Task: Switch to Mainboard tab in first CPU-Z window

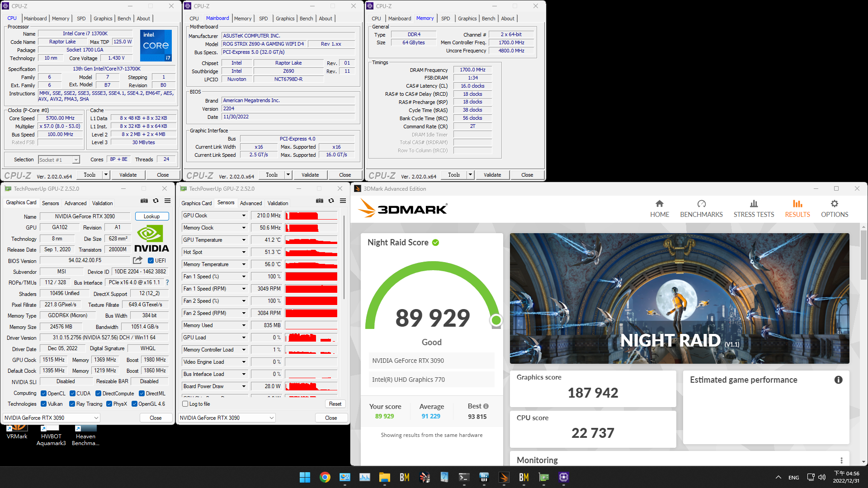Action: (x=35, y=19)
